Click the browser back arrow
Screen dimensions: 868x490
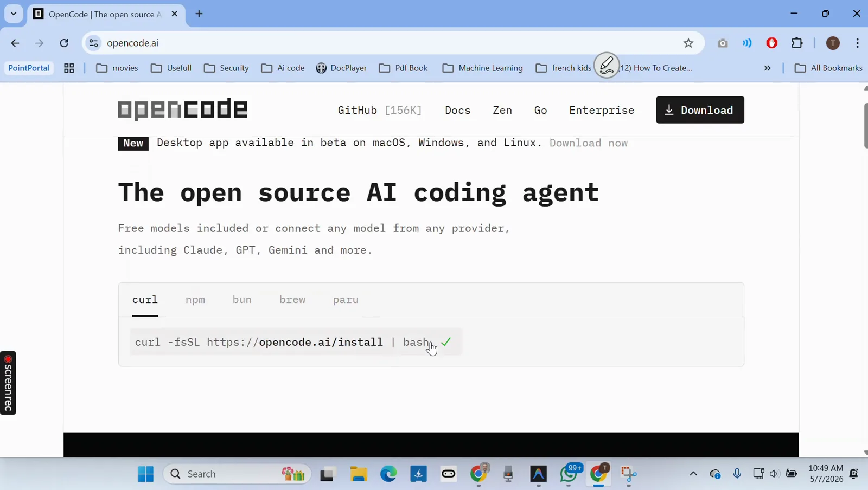15,43
